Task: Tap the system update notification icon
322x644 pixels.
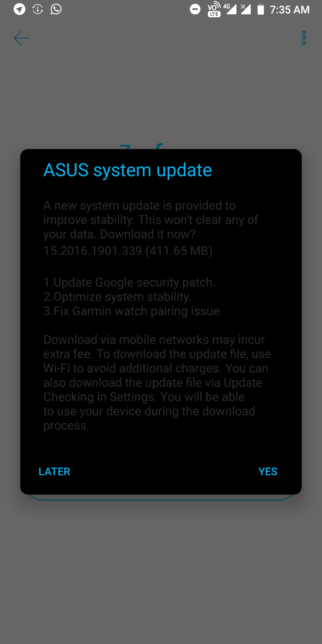Action: [38, 9]
